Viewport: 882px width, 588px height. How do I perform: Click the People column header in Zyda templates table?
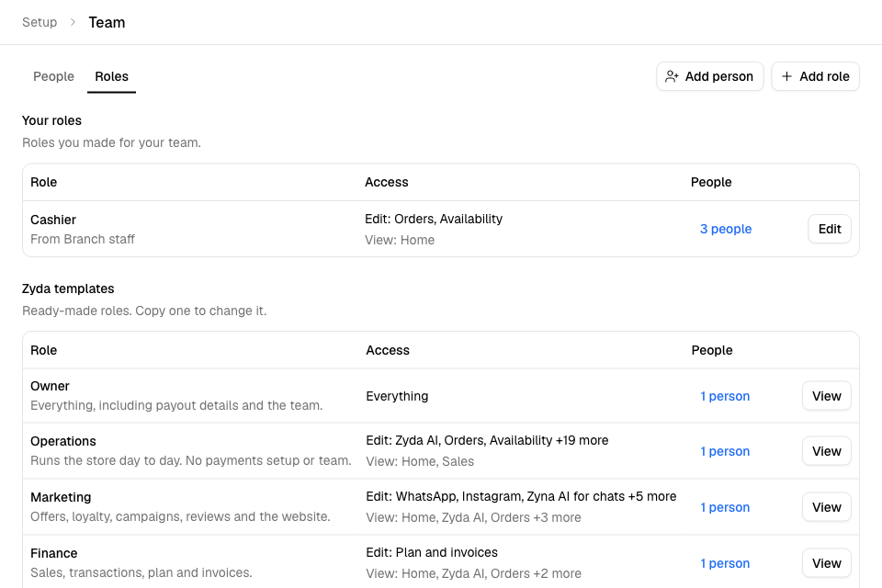pyautogui.click(x=711, y=351)
